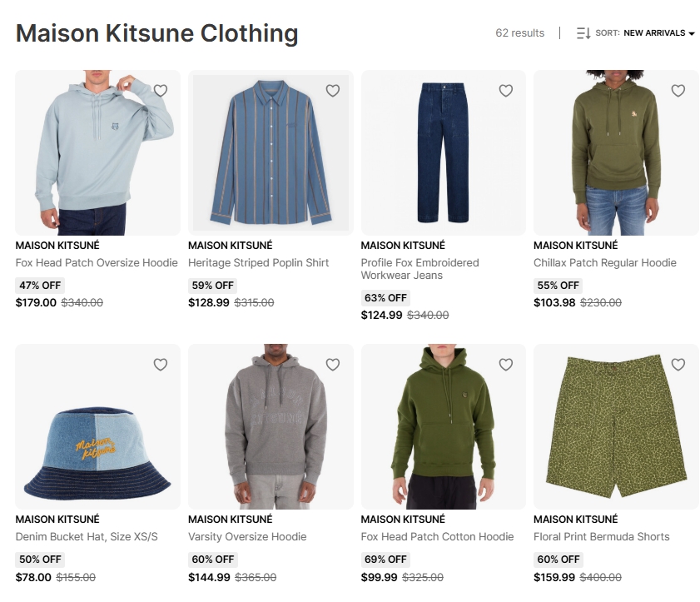This screenshot has height=602, width=700.
Task: Open the New Arrivals sort dropdown
Action: coord(654,33)
